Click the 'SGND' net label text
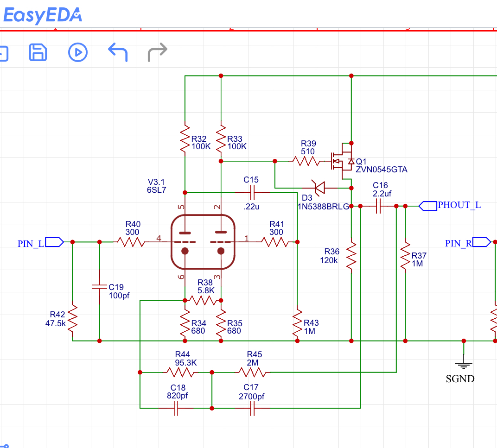The width and height of the screenshot is (497, 448). pos(460,379)
